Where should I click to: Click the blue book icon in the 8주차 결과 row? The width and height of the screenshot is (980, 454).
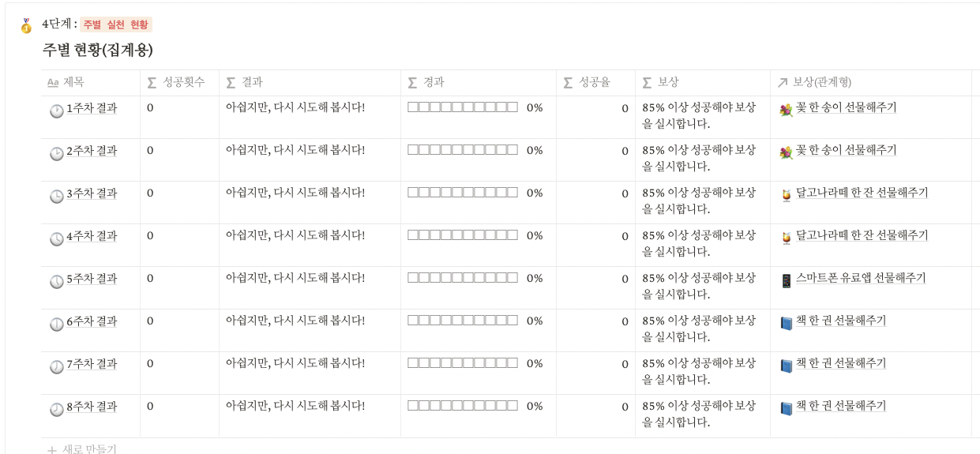click(786, 409)
